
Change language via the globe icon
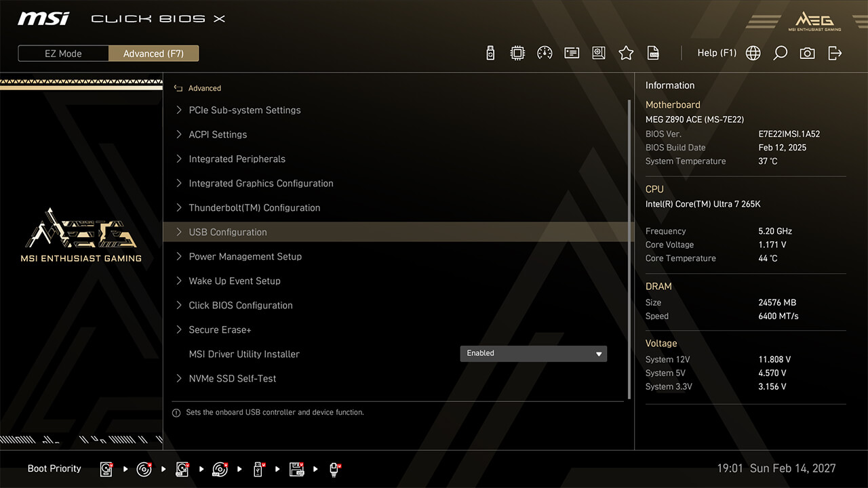(x=753, y=53)
